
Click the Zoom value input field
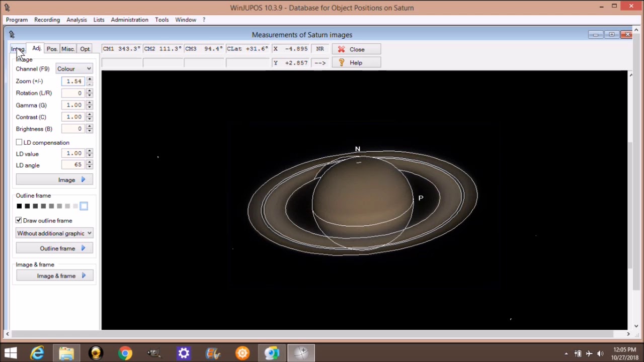[73, 81]
